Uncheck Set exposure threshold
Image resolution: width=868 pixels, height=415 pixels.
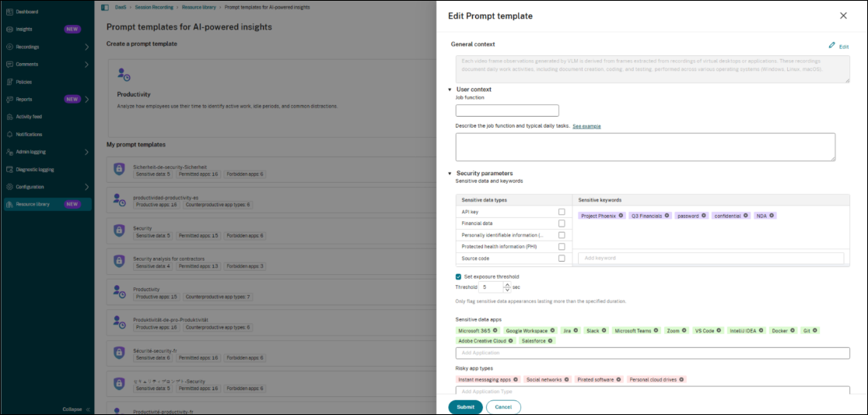pos(458,276)
